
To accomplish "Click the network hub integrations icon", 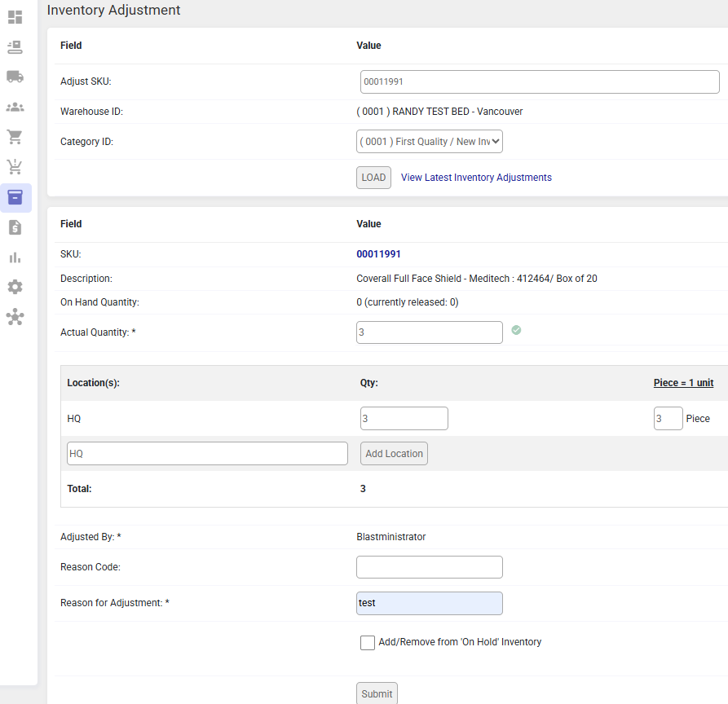I will pos(15,317).
